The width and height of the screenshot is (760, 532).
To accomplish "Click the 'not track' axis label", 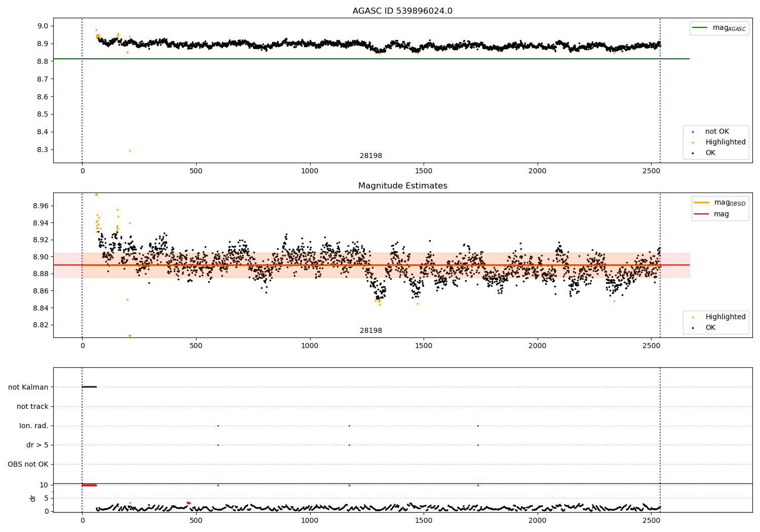I will coord(32,406).
